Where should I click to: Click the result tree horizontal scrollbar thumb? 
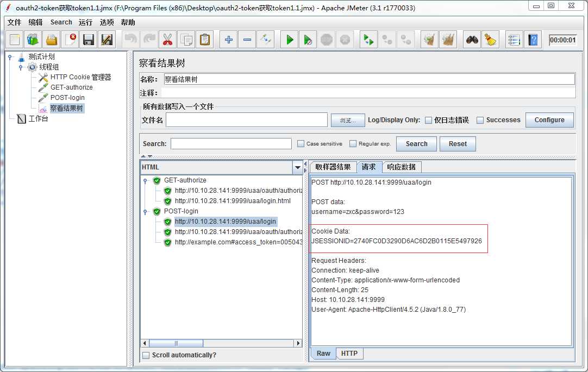(x=176, y=343)
